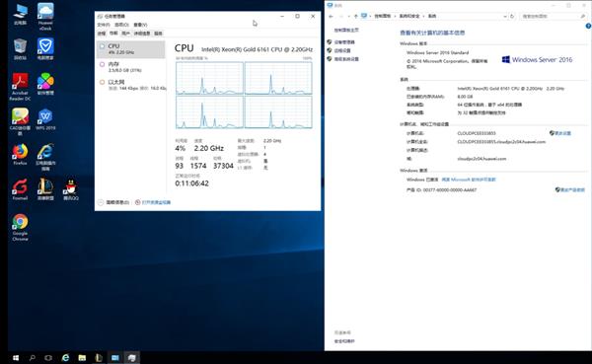Image resolution: width=592 pixels, height=364 pixels.
Task: Read the Microsoft software license terms link
Action: [469, 180]
